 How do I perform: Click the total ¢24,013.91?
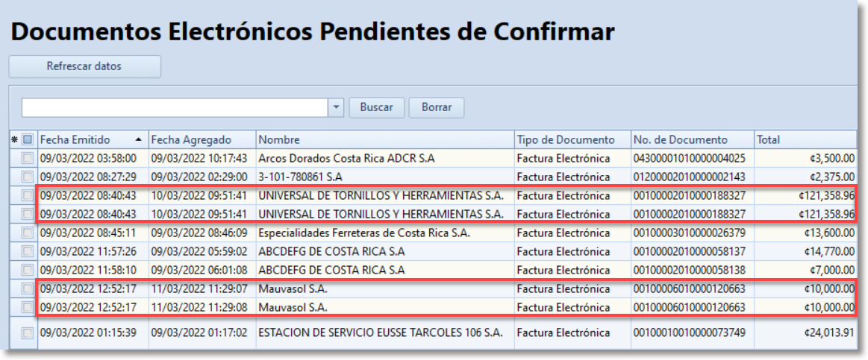(829, 333)
